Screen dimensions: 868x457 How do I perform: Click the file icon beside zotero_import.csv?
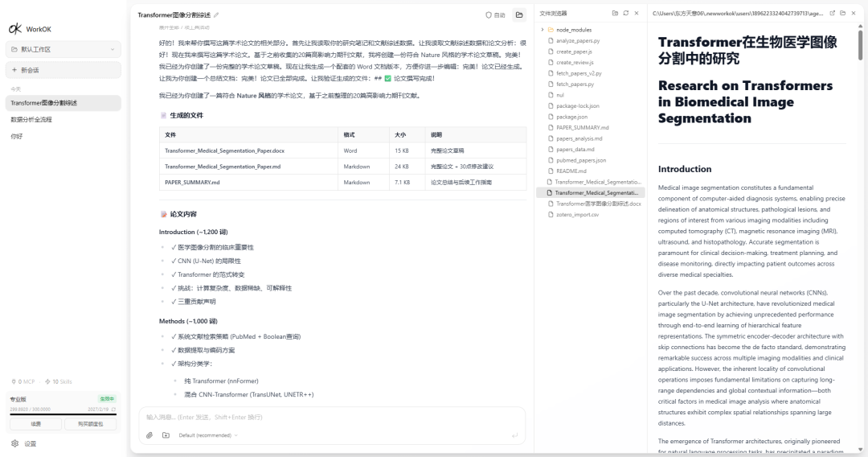click(x=551, y=214)
